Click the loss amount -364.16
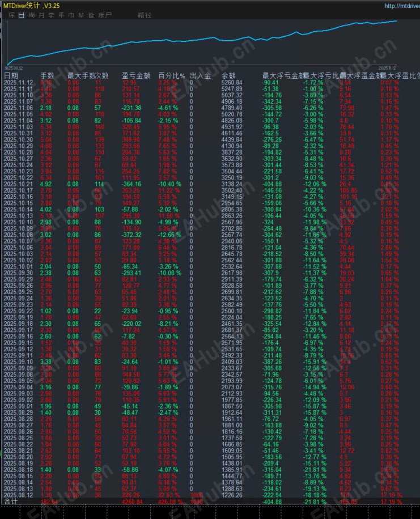Image resolution: width=420 pixels, height=519 pixels. pos(131,184)
